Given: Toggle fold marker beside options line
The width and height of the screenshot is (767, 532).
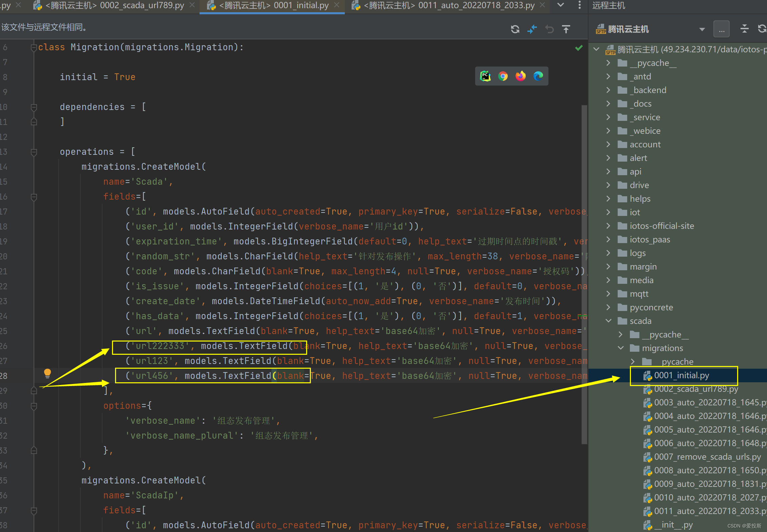Looking at the screenshot, I should pos(34,406).
